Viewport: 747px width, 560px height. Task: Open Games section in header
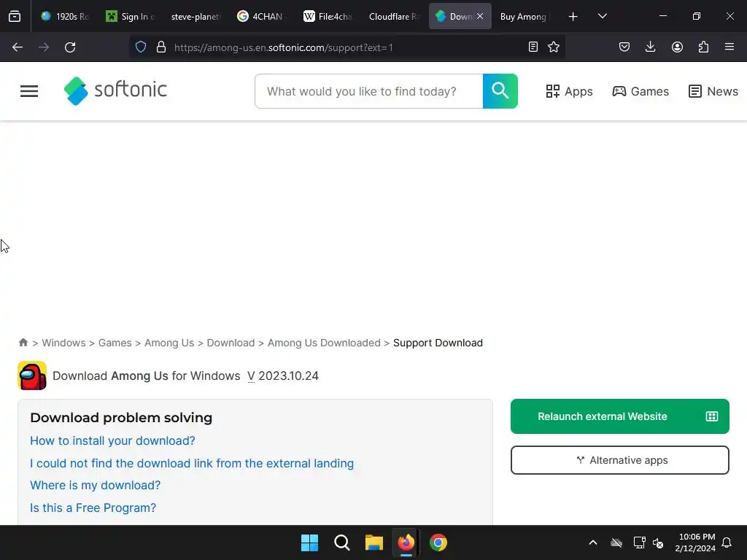tap(640, 91)
